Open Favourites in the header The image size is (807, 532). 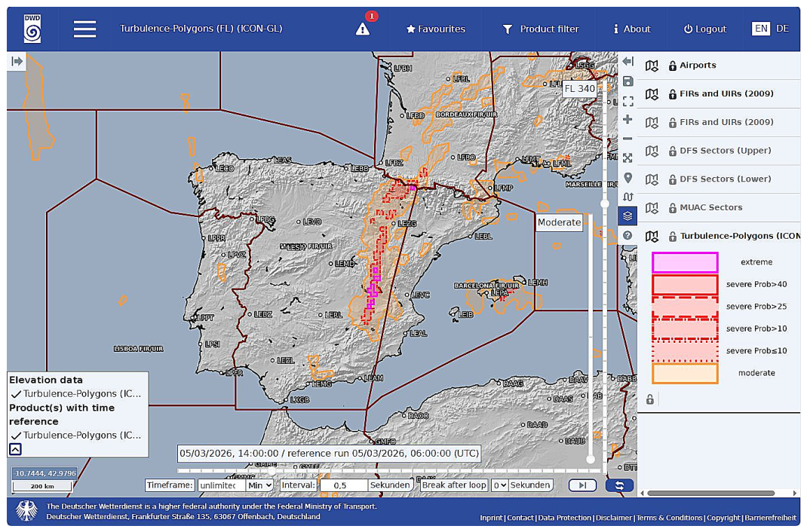[x=435, y=29]
